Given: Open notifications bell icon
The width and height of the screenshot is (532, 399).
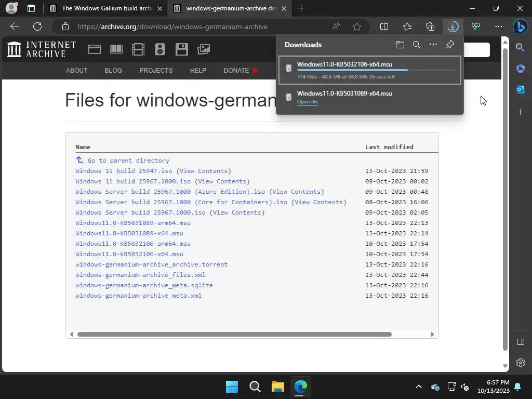Looking at the screenshot, I should point(518,387).
